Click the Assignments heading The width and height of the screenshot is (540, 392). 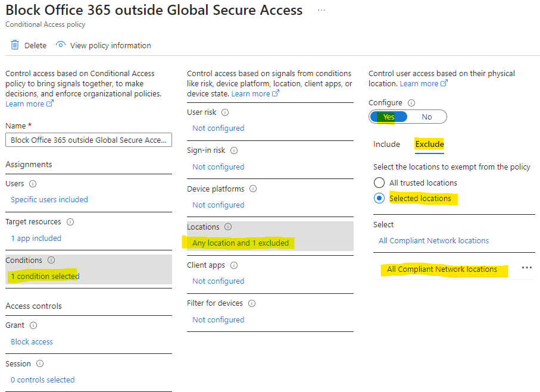29,165
